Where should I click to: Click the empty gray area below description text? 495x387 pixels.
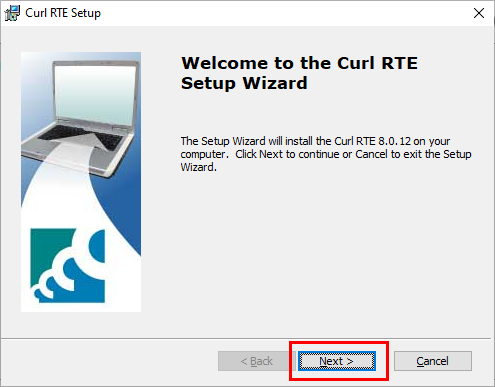pyautogui.click(x=325, y=253)
